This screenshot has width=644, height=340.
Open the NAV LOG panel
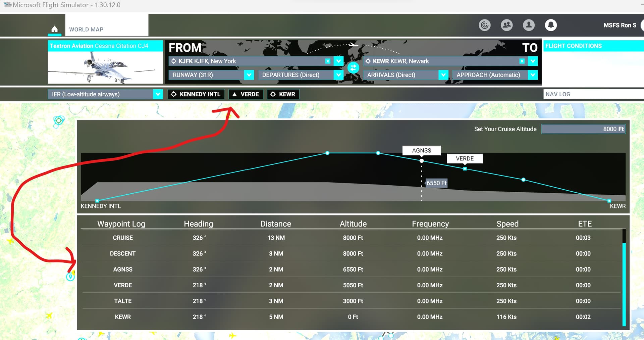(593, 94)
